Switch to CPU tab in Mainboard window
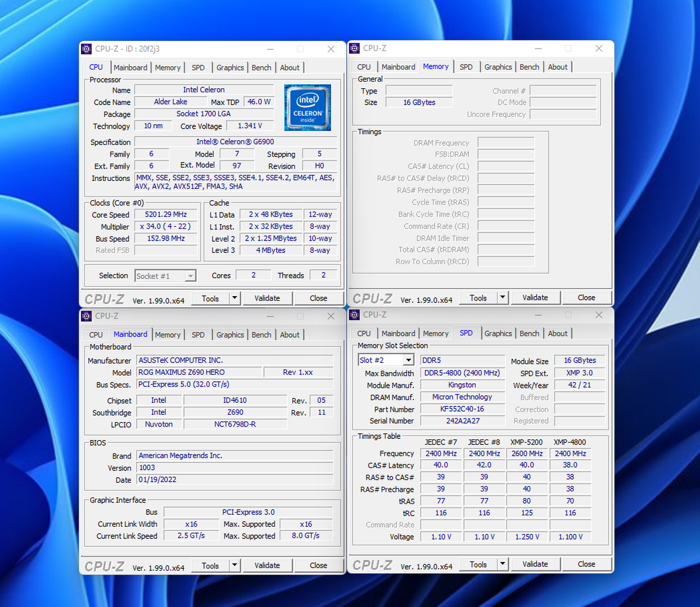 click(96, 334)
